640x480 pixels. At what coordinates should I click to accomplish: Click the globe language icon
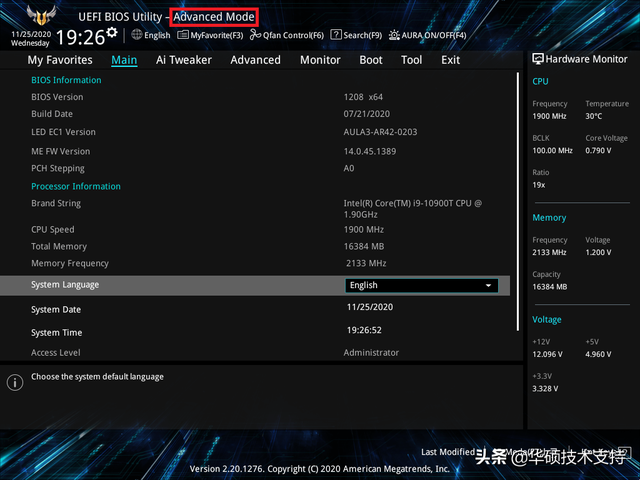[x=137, y=35]
